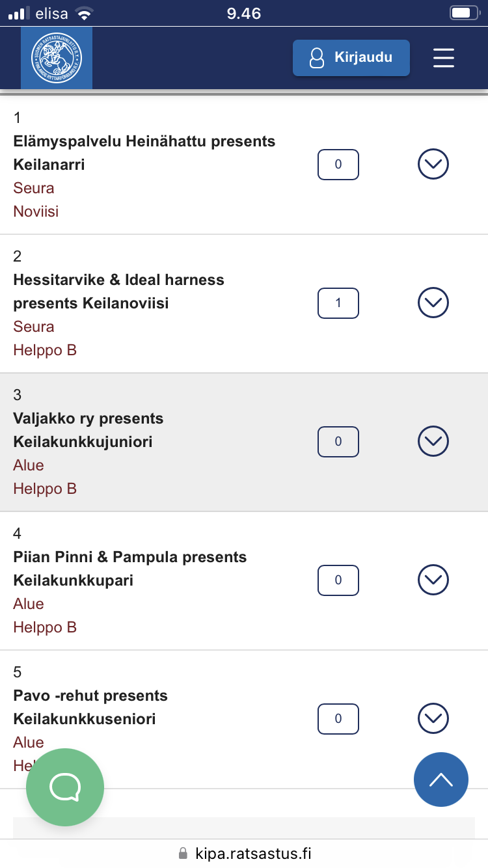Expand class 4 Keilakunkkupari chevron

433,580
